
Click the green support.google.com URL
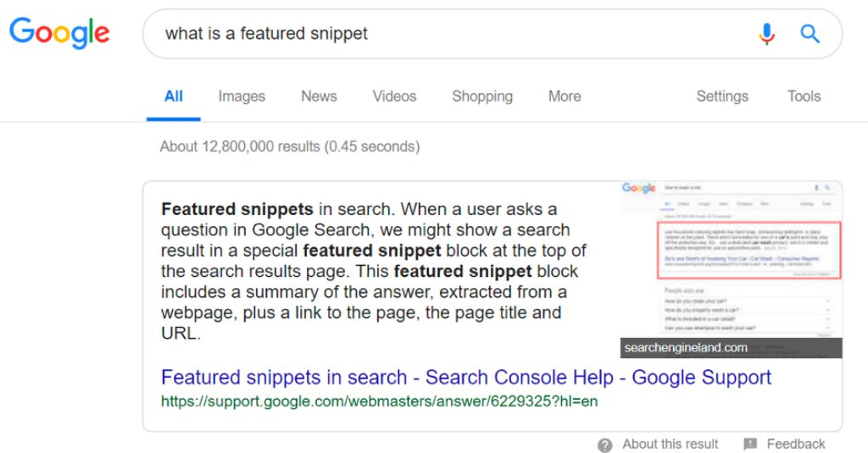tap(379, 401)
